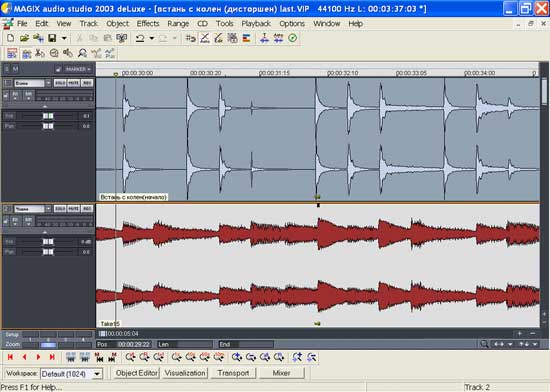Click the green circular icon in top toolbar
Image resolution: width=550 pixels, height=392 pixels.
[293, 38]
